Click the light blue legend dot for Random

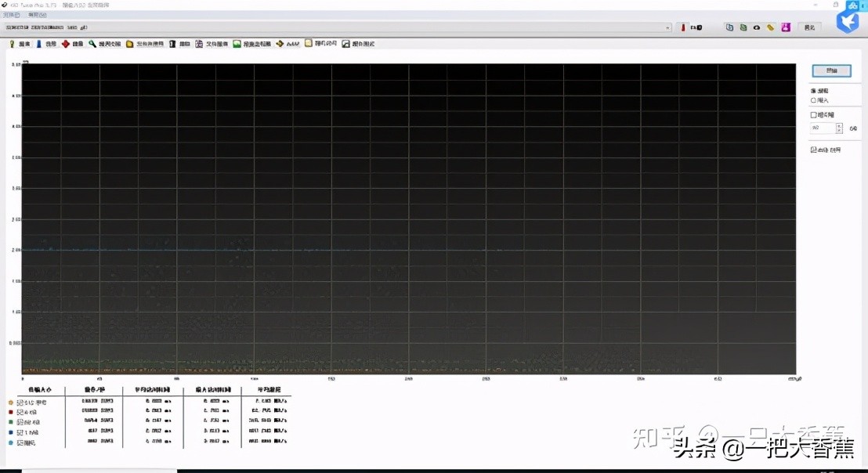pos(10,443)
